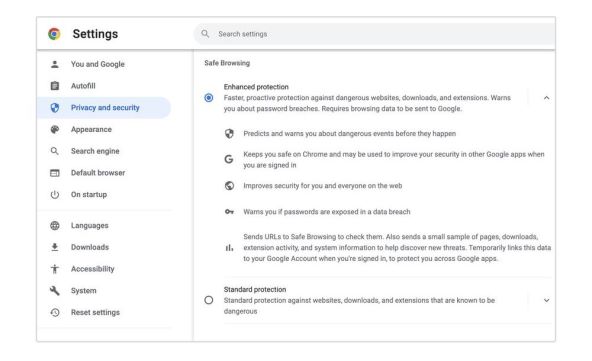592x361 pixels.
Task: Click 'Faster, proactive protection' description text
Action: (367, 103)
